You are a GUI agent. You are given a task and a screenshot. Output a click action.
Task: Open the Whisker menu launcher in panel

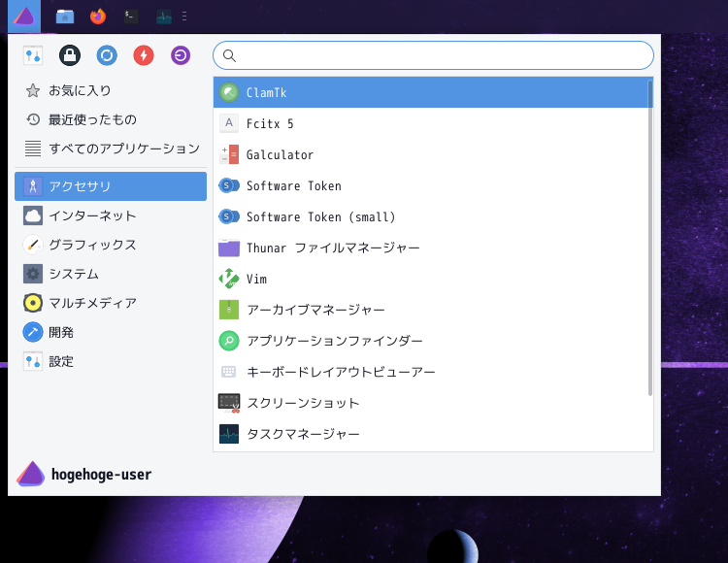[24, 17]
